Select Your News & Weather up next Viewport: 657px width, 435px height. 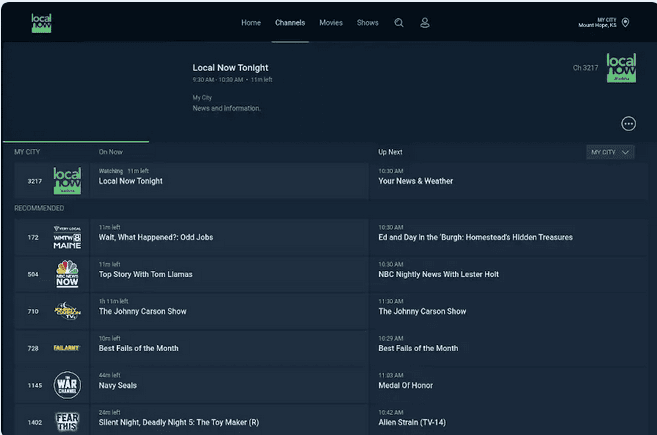tap(508, 181)
